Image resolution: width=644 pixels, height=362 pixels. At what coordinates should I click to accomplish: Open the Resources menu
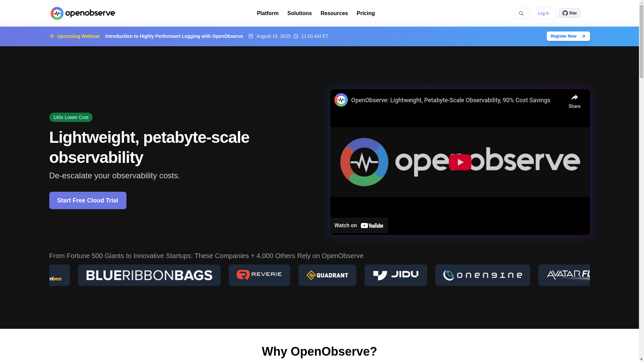point(334,13)
